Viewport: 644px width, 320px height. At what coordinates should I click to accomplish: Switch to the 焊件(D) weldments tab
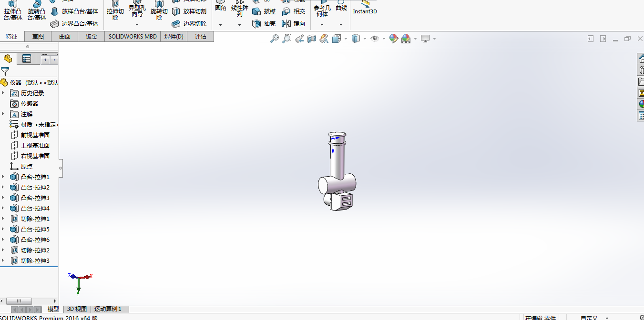(174, 37)
